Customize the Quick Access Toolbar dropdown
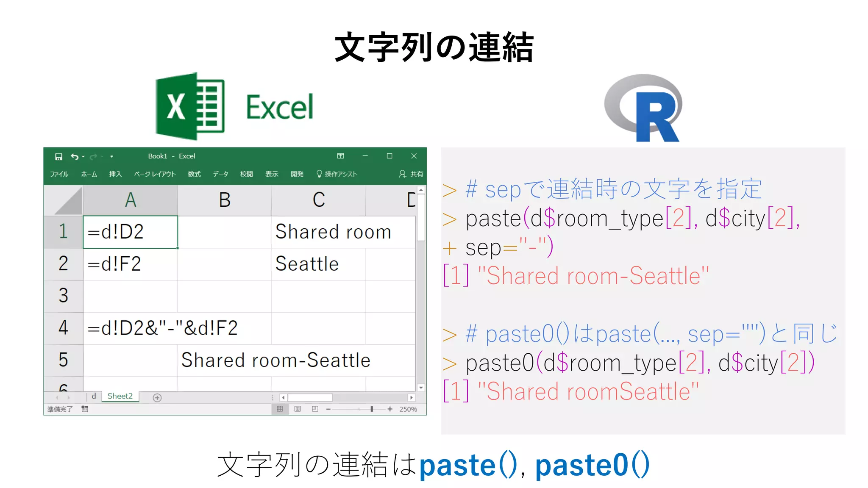The image size is (868, 488). [111, 156]
